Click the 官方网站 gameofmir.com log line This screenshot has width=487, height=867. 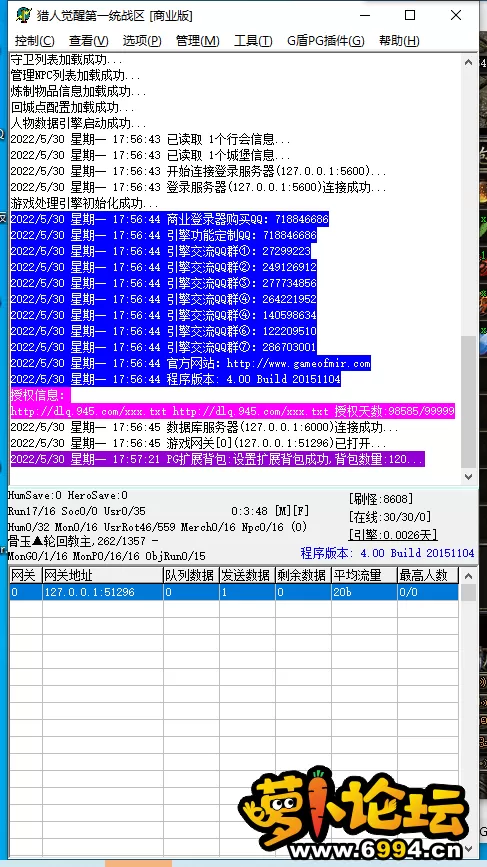pos(190,364)
